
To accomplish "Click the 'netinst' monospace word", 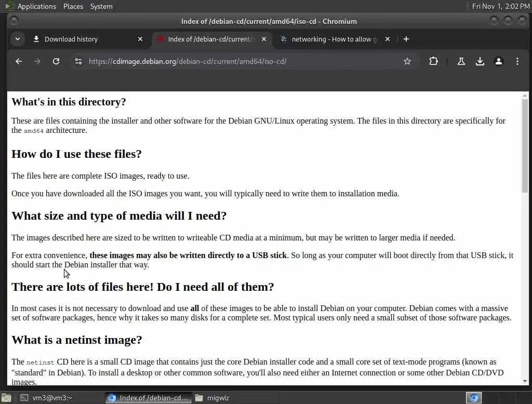I will 41,362.
